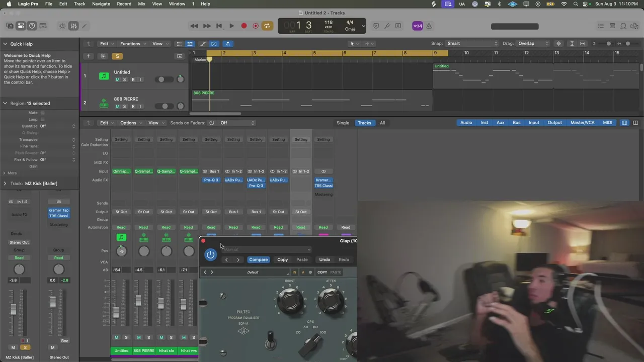Click the Duplicate Track icon
This screenshot has width=644, height=362.
coord(103,56)
